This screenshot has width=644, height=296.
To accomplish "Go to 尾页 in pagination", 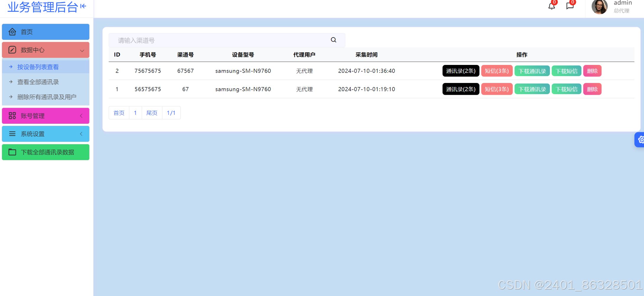I will pos(152,112).
